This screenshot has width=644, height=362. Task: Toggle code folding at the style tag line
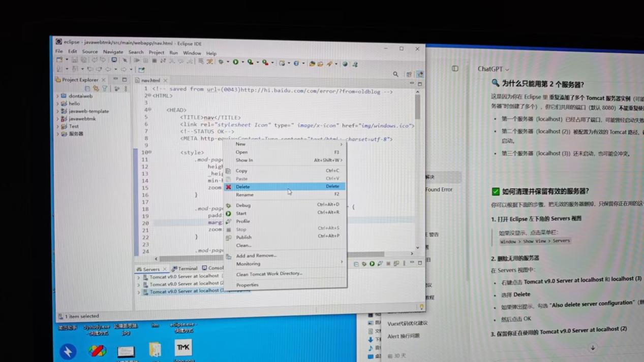point(150,152)
